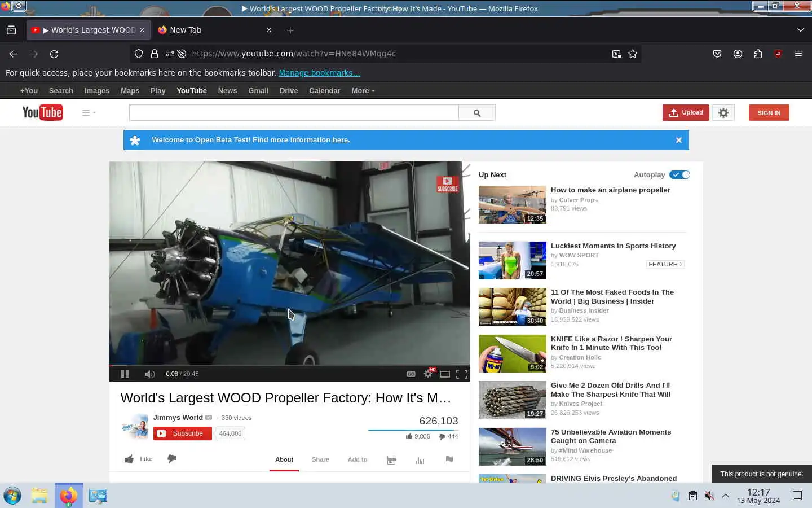Open '75 Unbelievable Aviation Moments' video
The height and width of the screenshot is (508, 812).
611,436
